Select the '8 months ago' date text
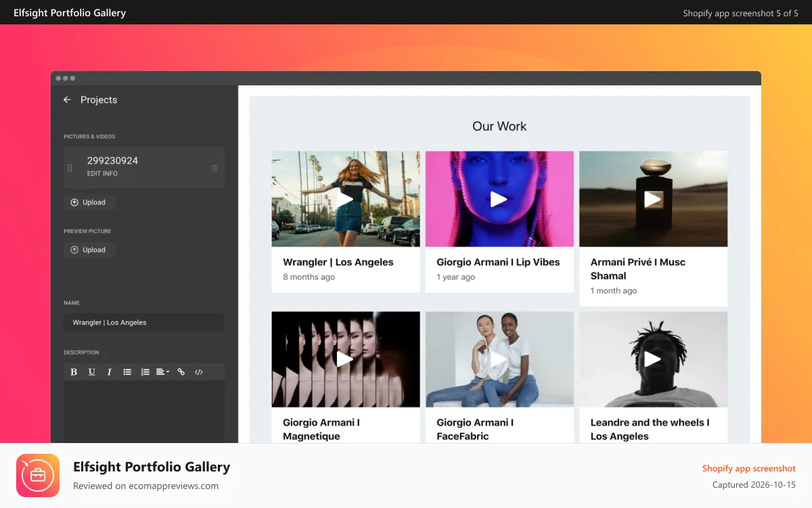The width and height of the screenshot is (812, 508). coord(309,277)
